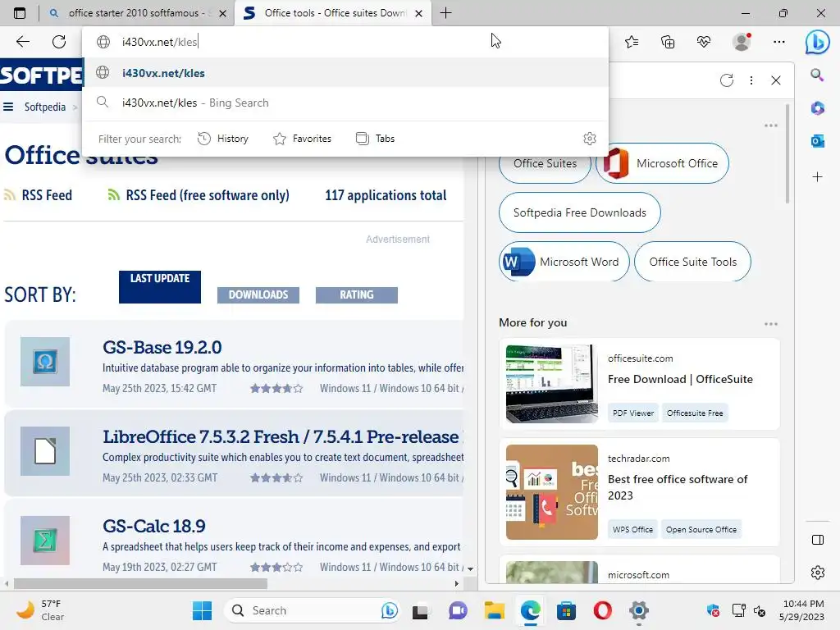The width and height of the screenshot is (840, 630).
Task: Open the Chat app on taskbar
Action: [458, 610]
